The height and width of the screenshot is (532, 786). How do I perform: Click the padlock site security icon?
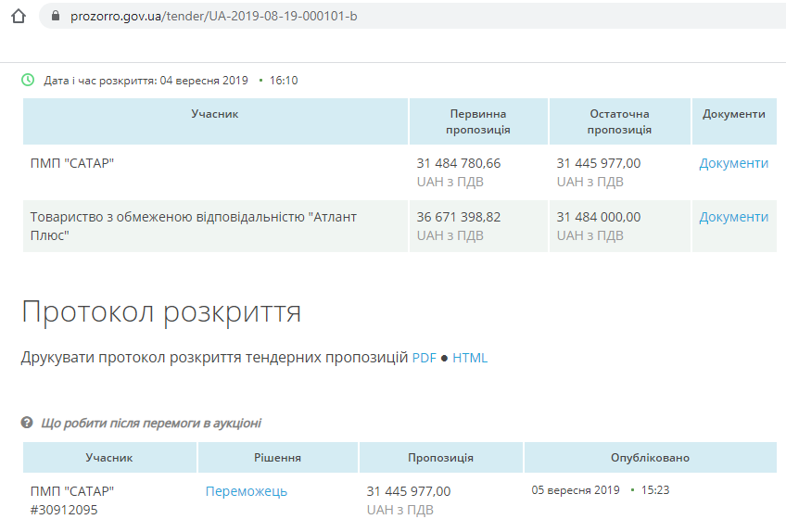pyautogui.click(x=57, y=16)
